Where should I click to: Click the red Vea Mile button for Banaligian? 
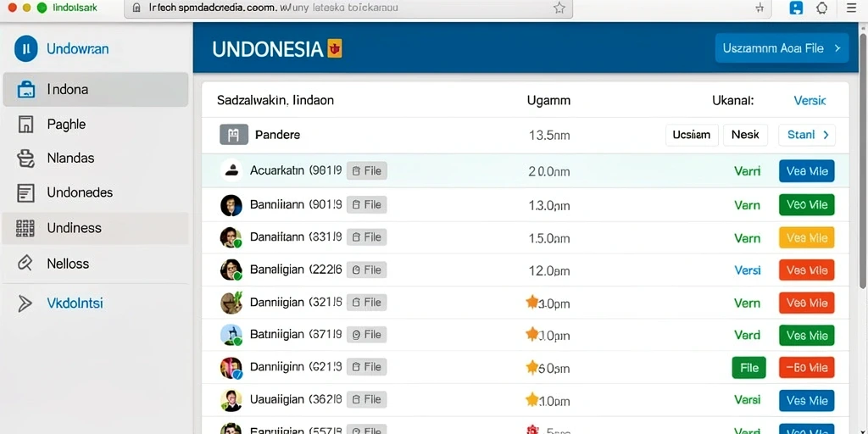(807, 270)
